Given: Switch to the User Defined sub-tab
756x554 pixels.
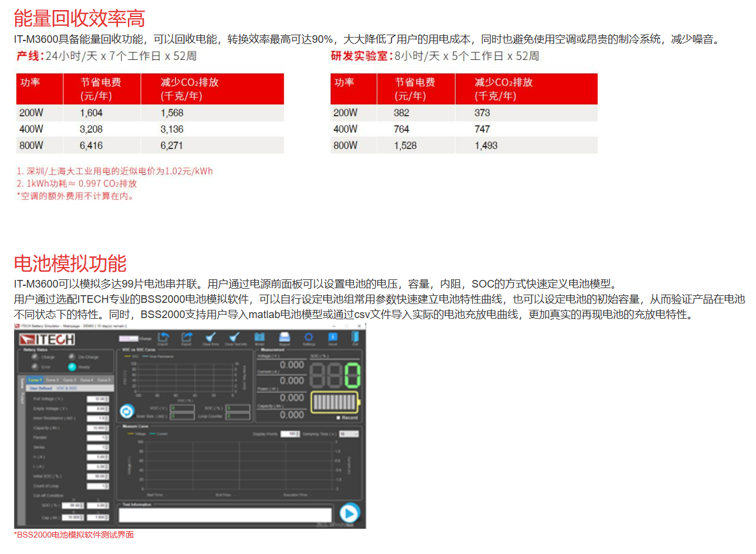Looking at the screenshot, I should pos(41,388).
